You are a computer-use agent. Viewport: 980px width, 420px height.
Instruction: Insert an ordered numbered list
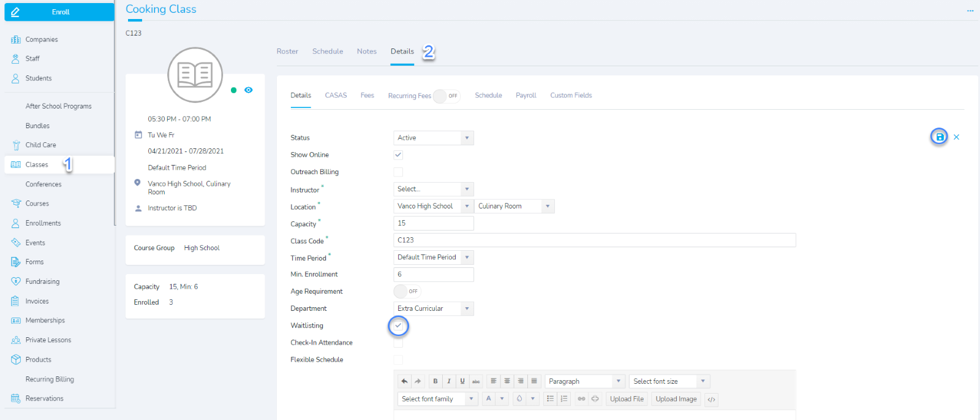(x=564, y=399)
